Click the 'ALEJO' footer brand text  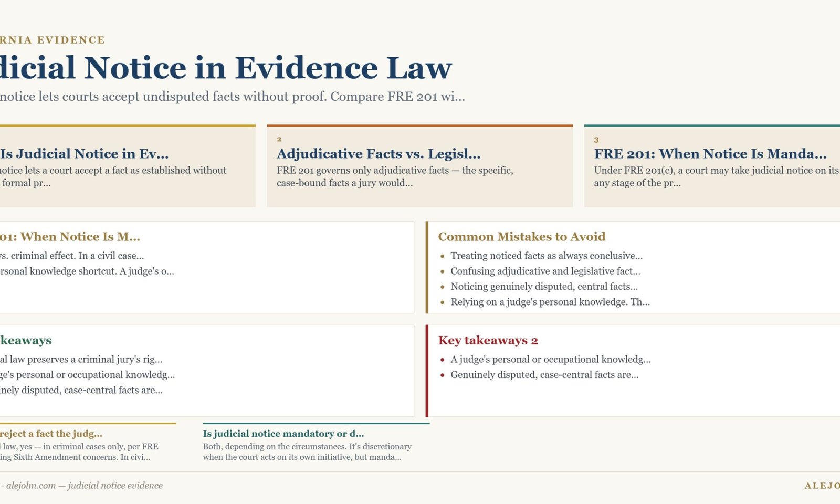[x=822, y=486]
